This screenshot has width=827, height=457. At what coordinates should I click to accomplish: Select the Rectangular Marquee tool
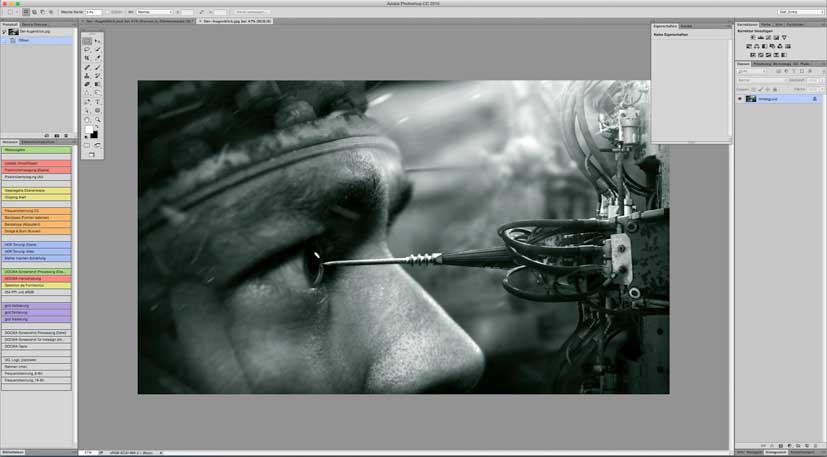pyautogui.click(x=86, y=41)
